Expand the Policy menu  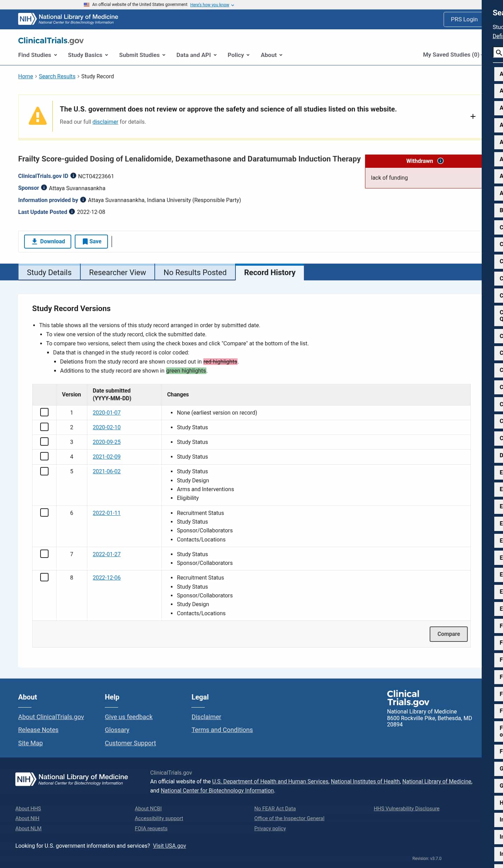pyautogui.click(x=239, y=55)
